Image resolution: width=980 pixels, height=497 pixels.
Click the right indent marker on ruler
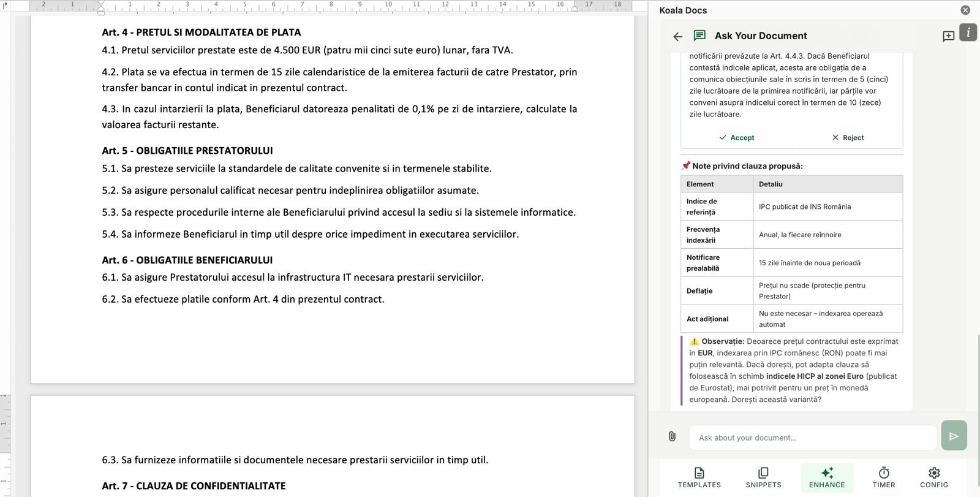(575, 8)
